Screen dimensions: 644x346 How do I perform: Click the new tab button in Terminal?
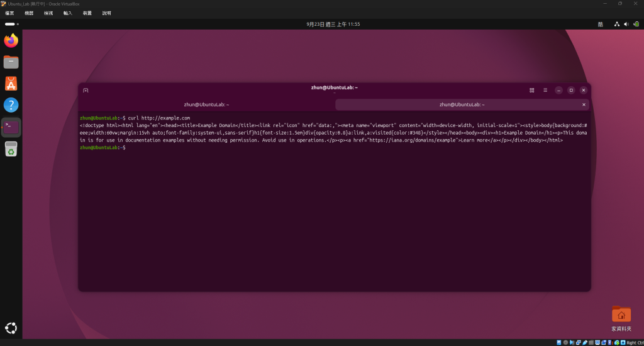click(86, 91)
